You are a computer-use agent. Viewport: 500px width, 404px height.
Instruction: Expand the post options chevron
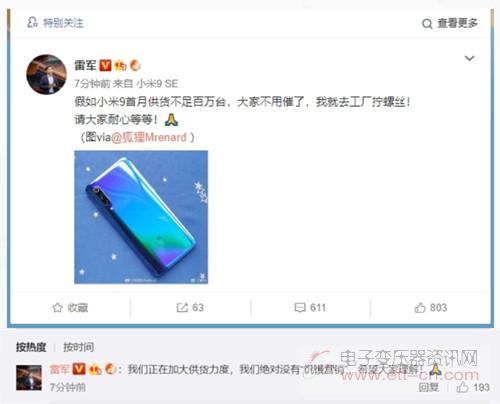pos(469,58)
